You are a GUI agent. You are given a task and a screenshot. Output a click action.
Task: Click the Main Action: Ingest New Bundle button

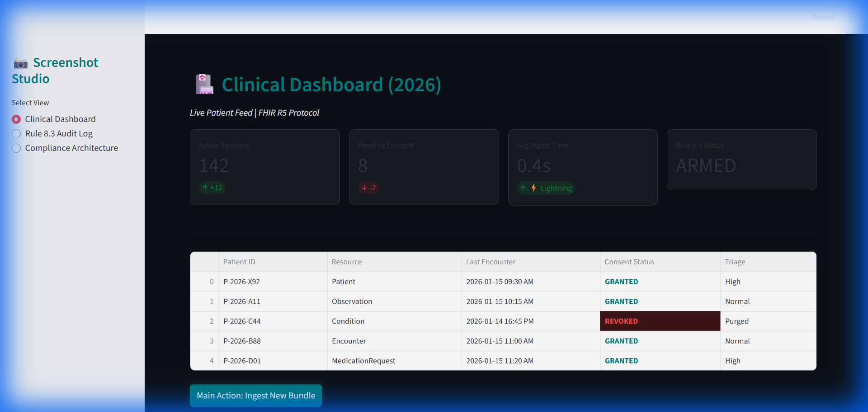255,395
